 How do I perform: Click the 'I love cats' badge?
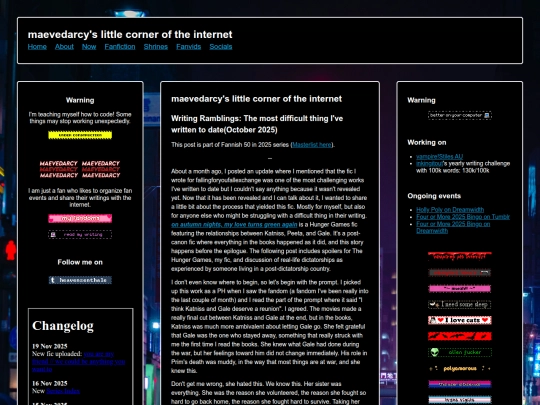(460, 320)
